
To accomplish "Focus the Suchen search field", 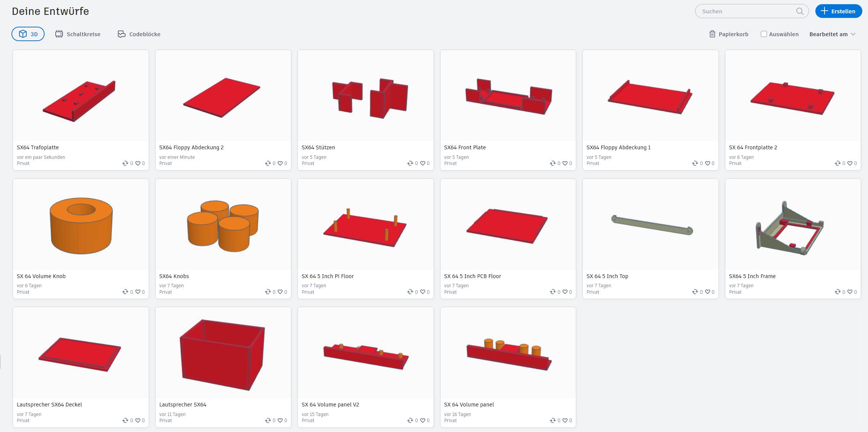I will (x=747, y=11).
